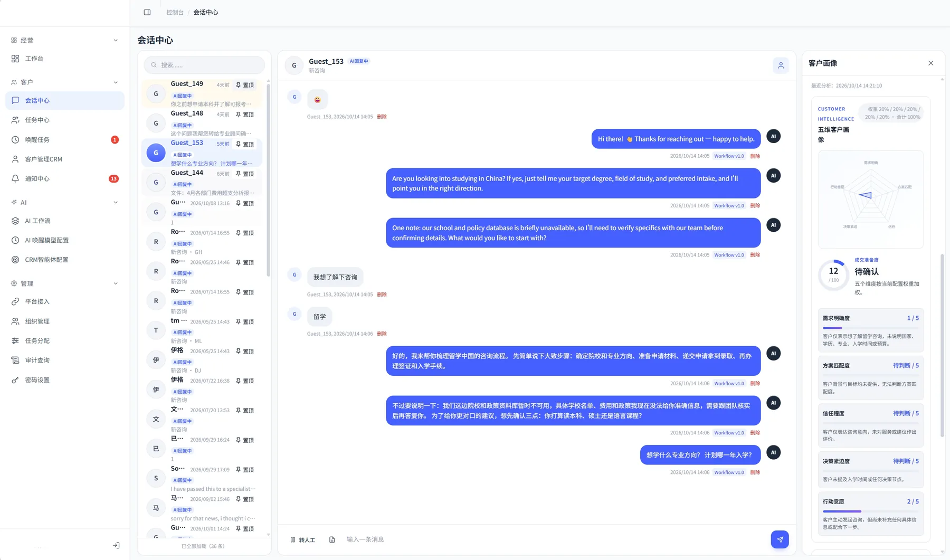
Task: Delete the last AI message 想学什么专业方向
Action: click(x=755, y=472)
